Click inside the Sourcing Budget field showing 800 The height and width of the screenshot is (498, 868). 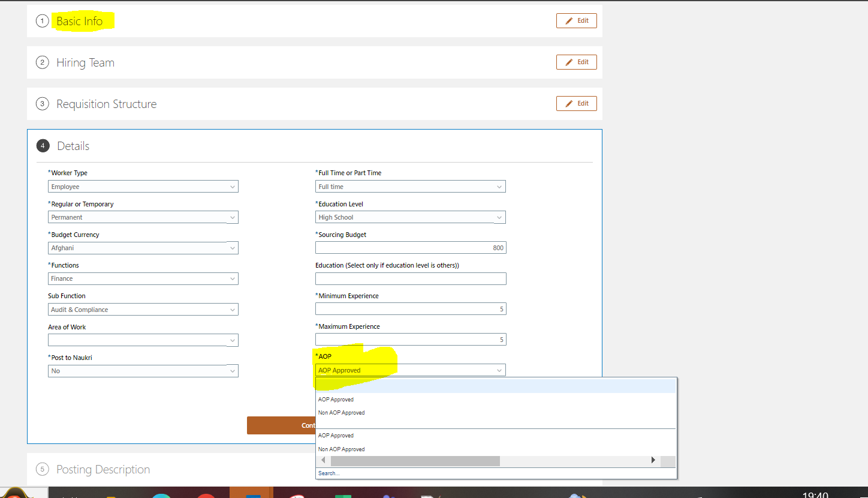[410, 247]
